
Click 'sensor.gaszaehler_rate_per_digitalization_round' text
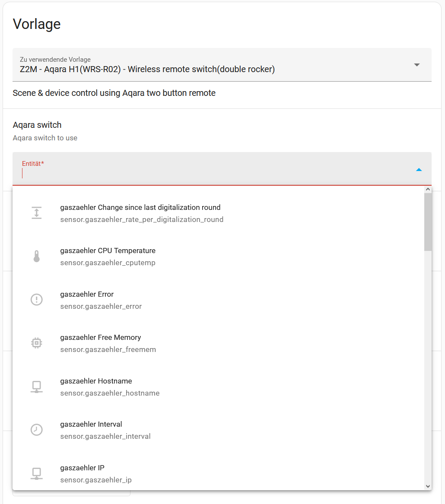(x=142, y=219)
